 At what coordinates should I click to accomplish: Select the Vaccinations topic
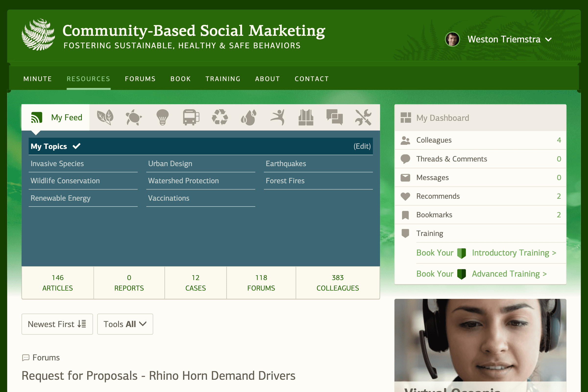[169, 198]
